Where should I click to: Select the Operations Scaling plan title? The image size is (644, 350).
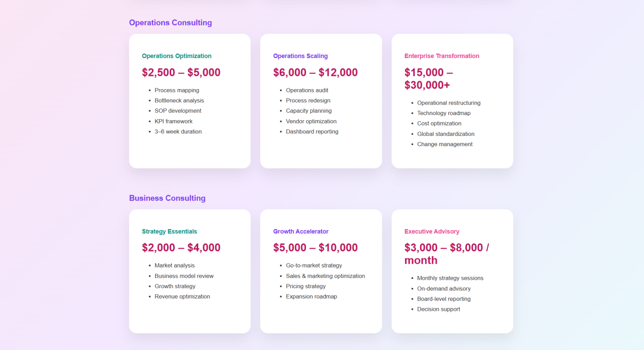tap(300, 56)
